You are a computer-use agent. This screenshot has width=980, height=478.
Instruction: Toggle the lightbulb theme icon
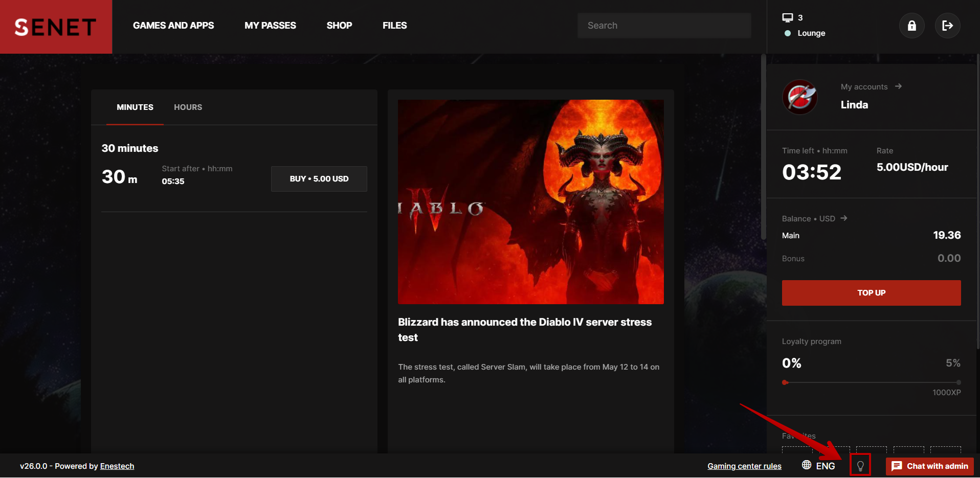tap(860, 466)
